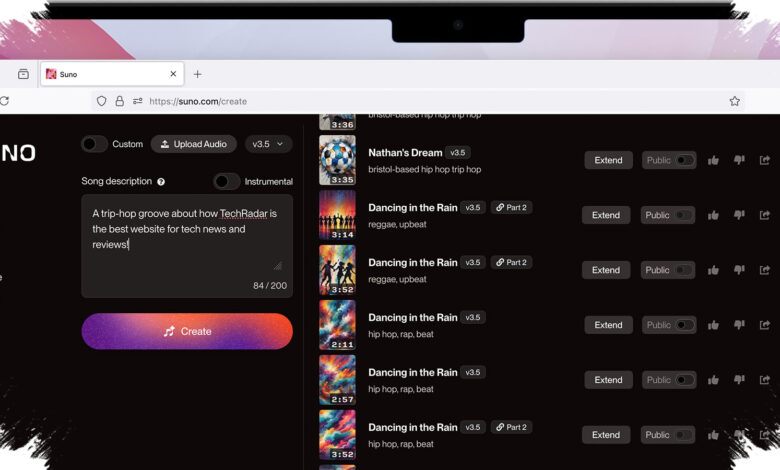Open the tab list icon left of the Suno tab
Screen dimensions: 780x470
coord(23,74)
